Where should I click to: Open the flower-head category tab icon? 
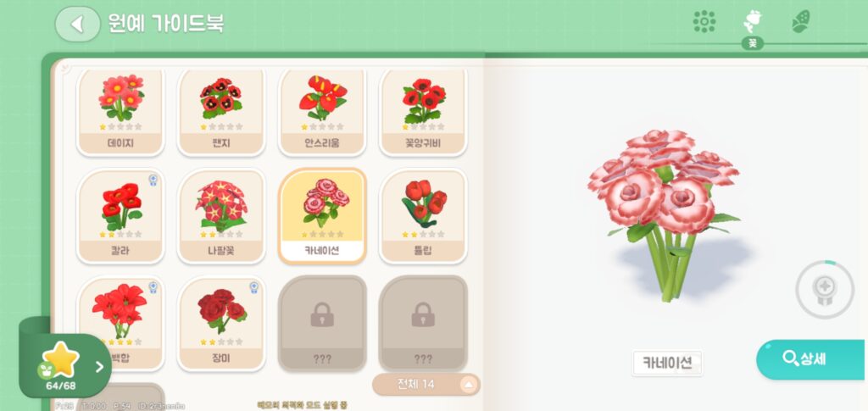pyautogui.click(x=704, y=21)
